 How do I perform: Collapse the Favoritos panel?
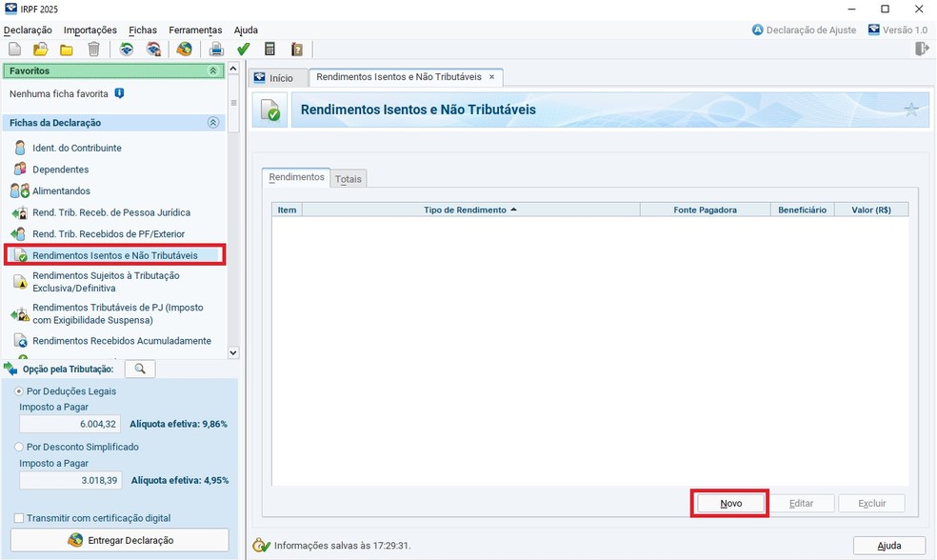coord(213,71)
